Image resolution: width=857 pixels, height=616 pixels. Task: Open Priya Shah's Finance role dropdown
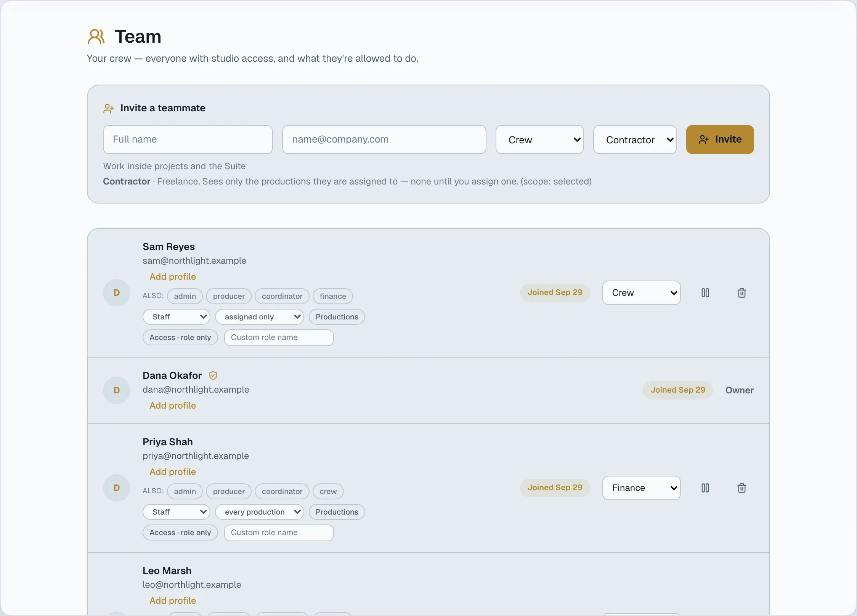pyautogui.click(x=642, y=488)
